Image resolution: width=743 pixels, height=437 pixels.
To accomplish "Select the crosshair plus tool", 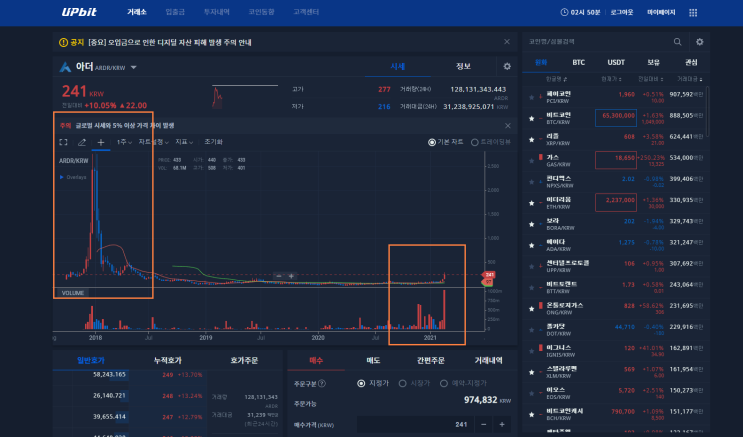I will coord(100,142).
